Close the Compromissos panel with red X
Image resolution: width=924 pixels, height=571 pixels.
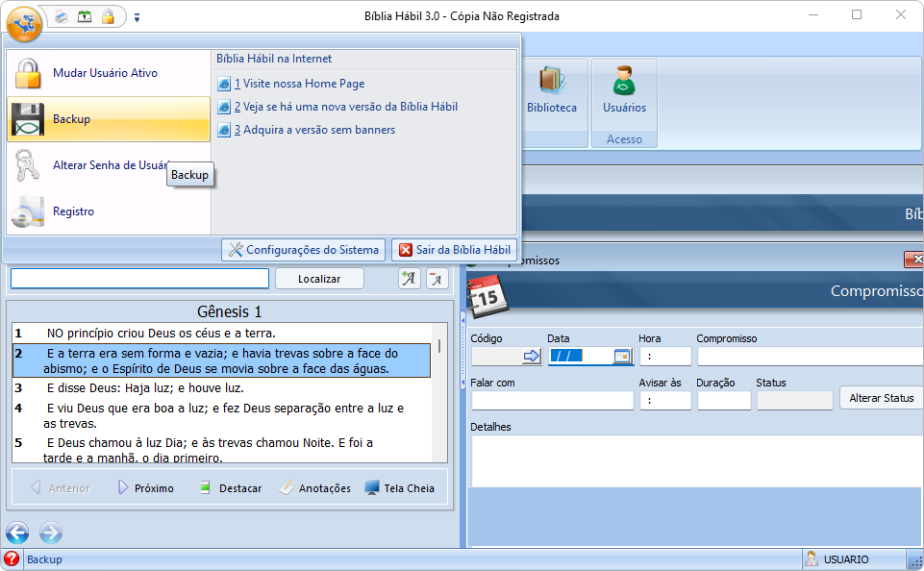[914, 260]
